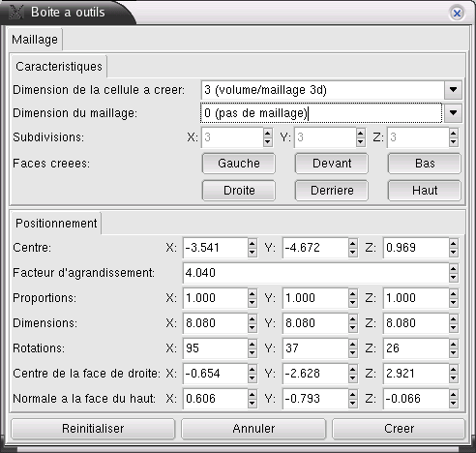Viewport: 476px width, 453px height.
Task: Open the cell dimension dropdown arrow
Action: pyautogui.click(x=453, y=90)
